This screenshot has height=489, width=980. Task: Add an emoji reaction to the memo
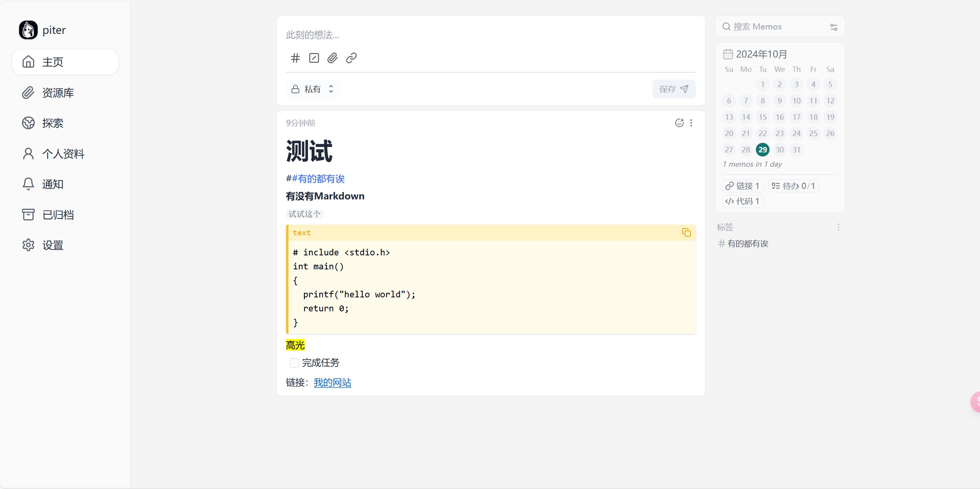click(679, 123)
